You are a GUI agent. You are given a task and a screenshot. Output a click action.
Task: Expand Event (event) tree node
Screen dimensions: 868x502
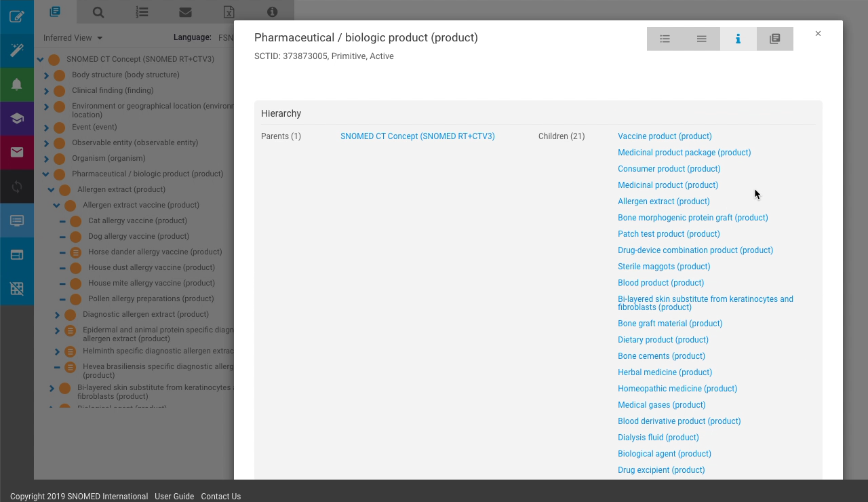[46, 128]
